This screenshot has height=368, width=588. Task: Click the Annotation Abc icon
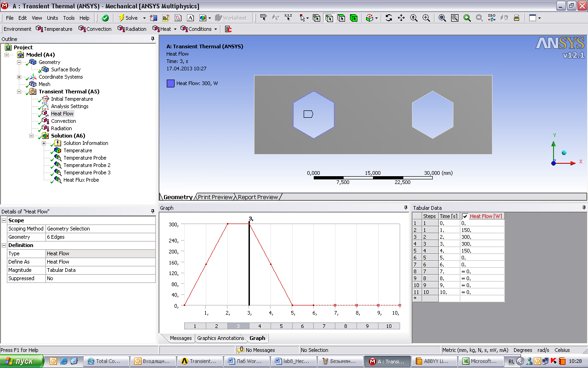pyautogui.click(x=166, y=18)
